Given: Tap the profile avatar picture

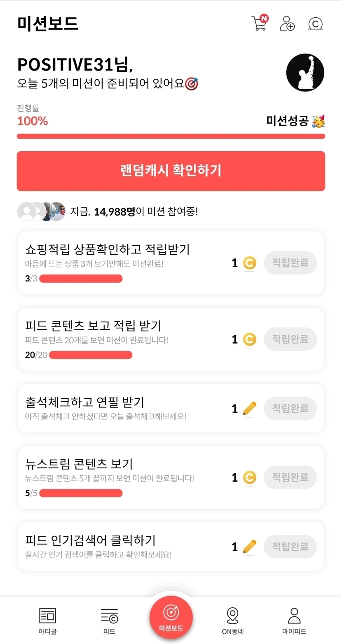Looking at the screenshot, I should [305, 73].
